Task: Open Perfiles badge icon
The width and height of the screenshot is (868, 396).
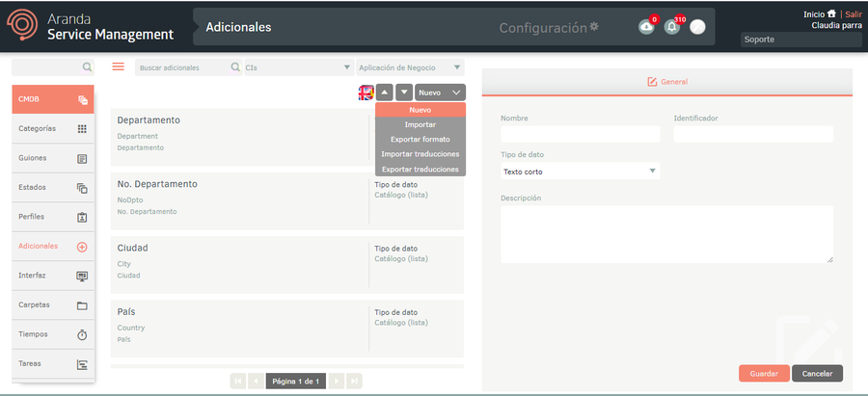Action: [x=82, y=218]
